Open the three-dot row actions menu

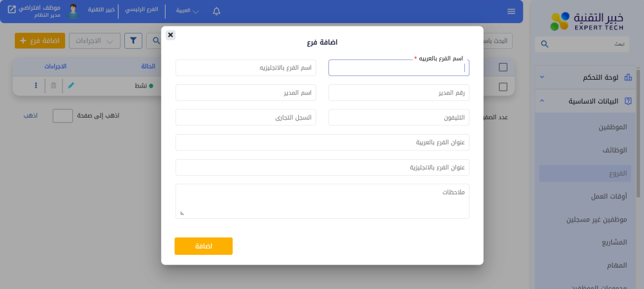pyautogui.click(x=35, y=85)
